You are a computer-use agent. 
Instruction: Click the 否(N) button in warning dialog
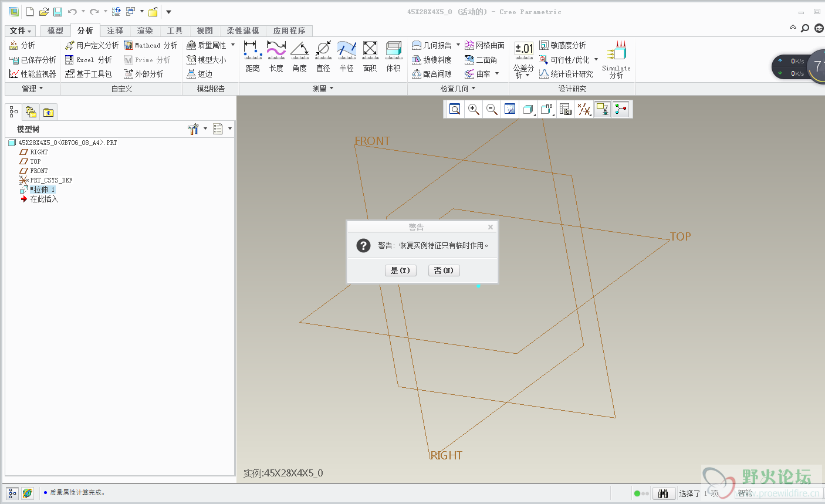444,270
